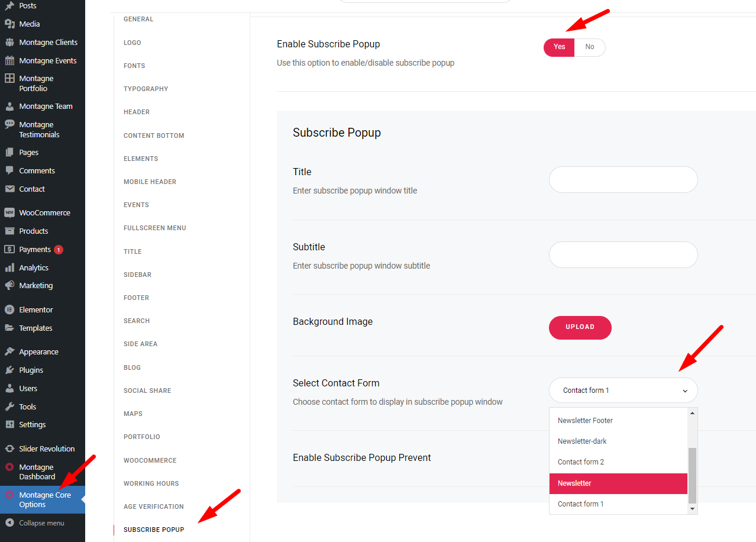Open the Select Contact Form dropdown
The width and height of the screenshot is (756, 542).
(623, 391)
